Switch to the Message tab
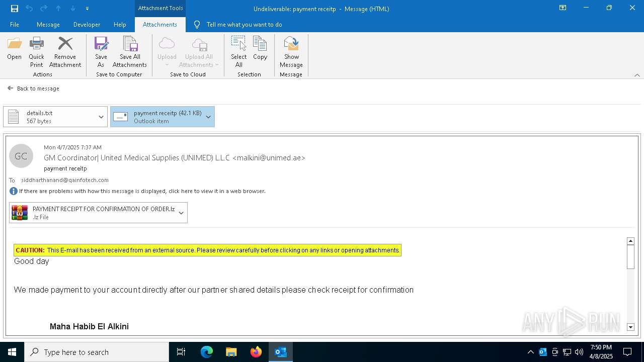Screen dimensions: 644x362 [48, 25]
